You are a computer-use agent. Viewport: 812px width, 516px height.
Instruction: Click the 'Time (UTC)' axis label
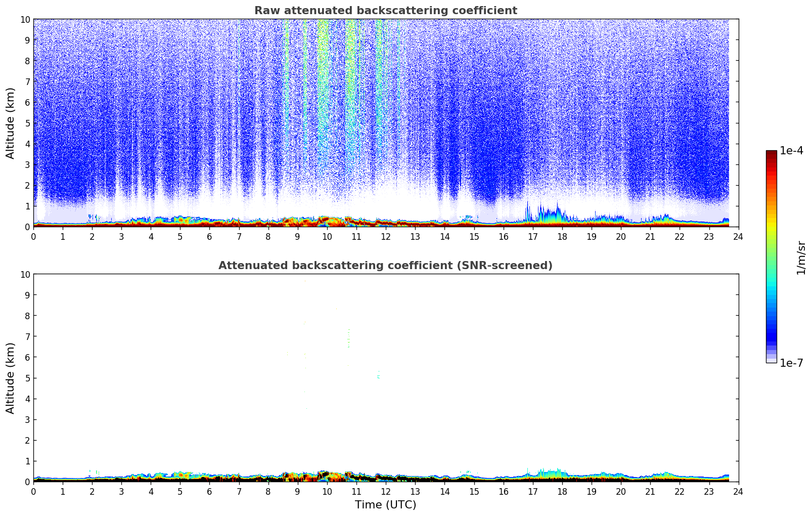pos(385,504)
